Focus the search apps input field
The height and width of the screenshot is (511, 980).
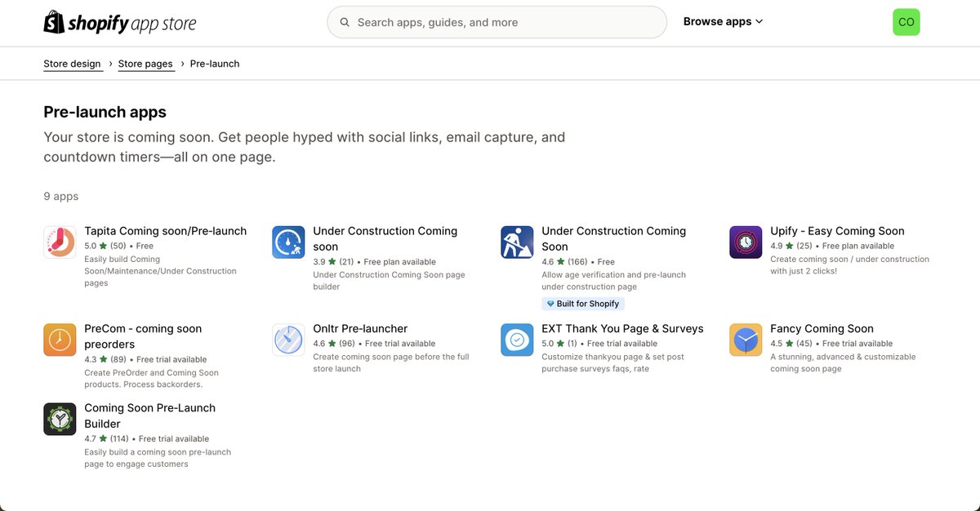point(497,22)
